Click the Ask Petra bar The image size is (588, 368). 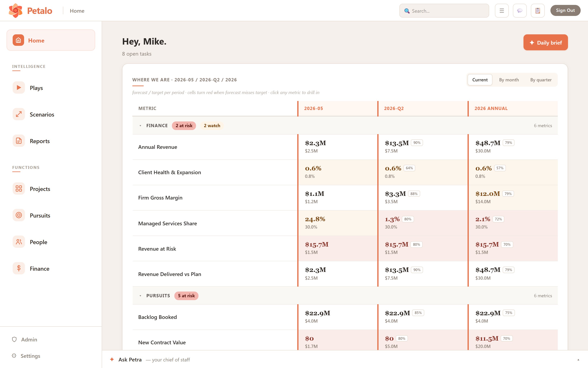pyautogui.click(x=345, y=359)
